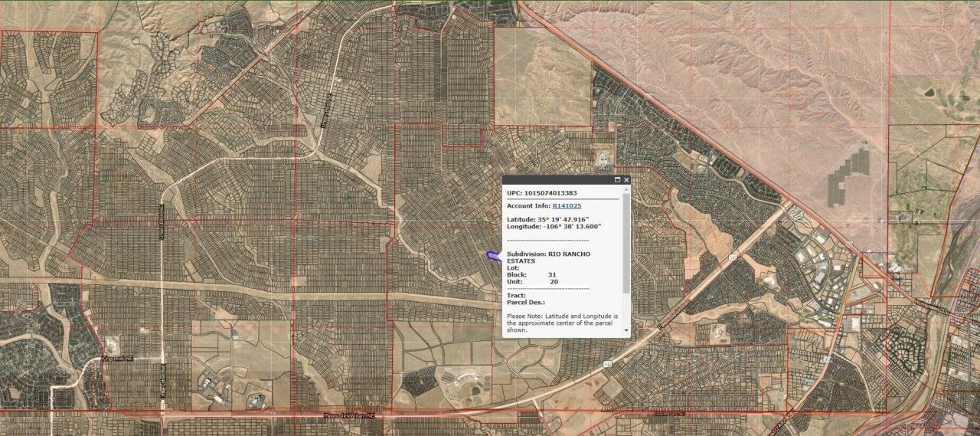
Task: Click the popup dark title bar
Action: [x=559, y=180]
